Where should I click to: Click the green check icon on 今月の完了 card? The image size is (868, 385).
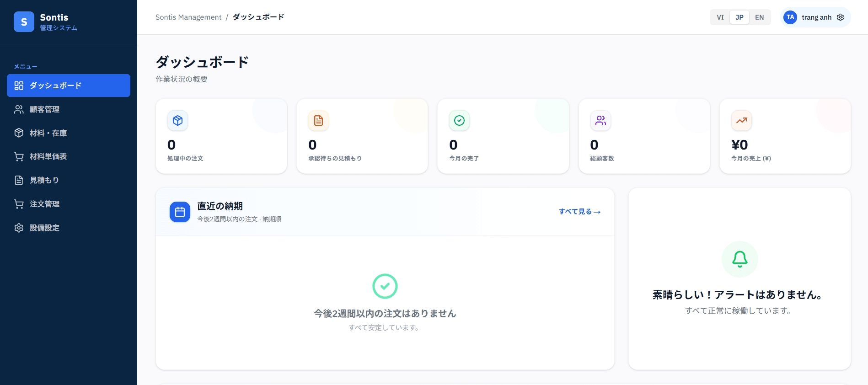[460, 121]
